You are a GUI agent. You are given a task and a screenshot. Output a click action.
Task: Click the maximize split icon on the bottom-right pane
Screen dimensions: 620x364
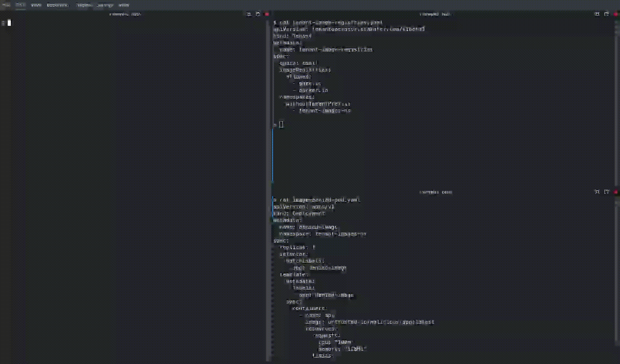pyautogui.click(x=597, y=192)
